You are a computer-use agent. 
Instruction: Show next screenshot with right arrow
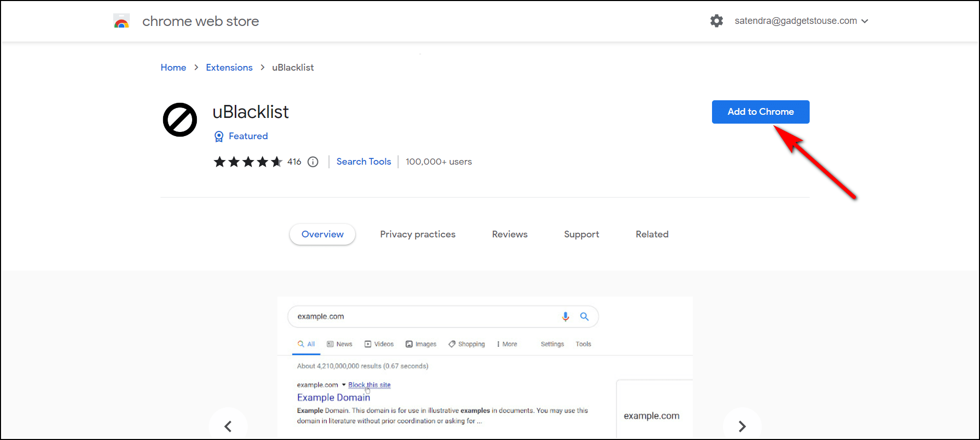(x=742, y=426)
